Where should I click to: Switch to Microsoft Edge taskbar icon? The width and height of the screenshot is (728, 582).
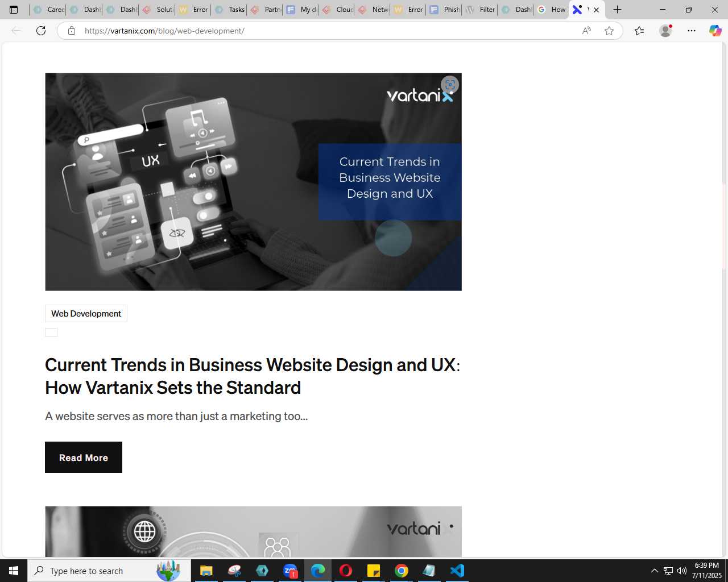[x=318, y=571]
